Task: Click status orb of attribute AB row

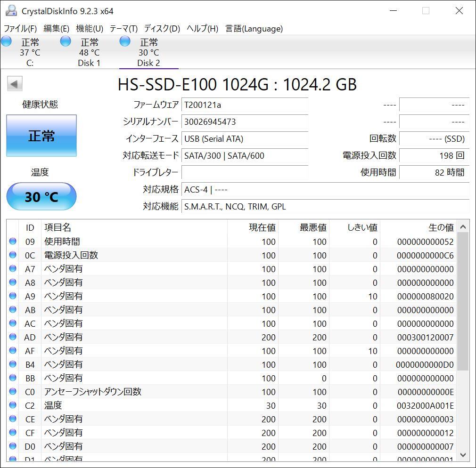Action: [13, 309]
